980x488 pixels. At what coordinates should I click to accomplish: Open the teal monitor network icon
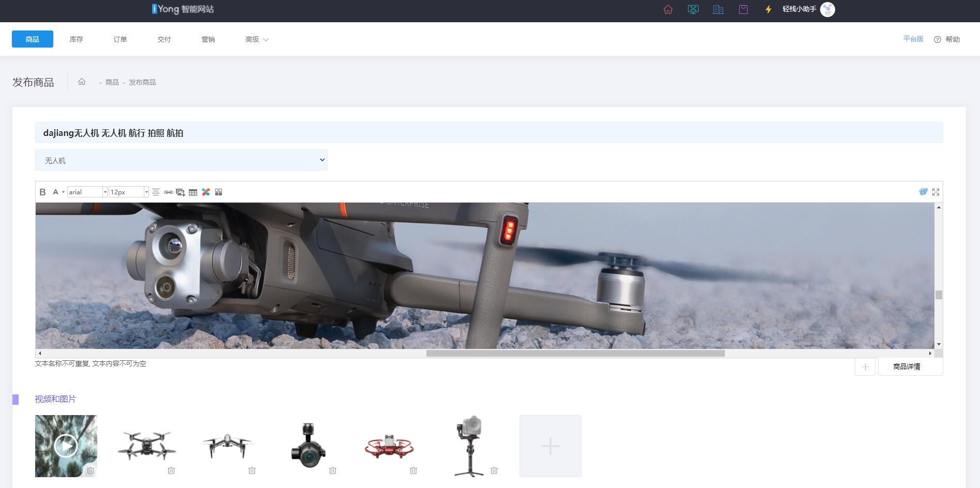pyautogui.click(x=693, y=9)
